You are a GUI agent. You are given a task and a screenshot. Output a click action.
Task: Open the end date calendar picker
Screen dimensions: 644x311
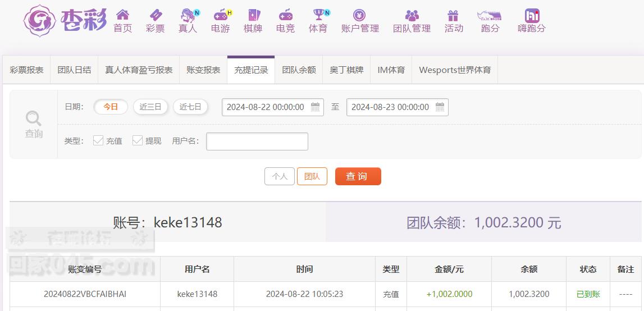tap(440, 107)
